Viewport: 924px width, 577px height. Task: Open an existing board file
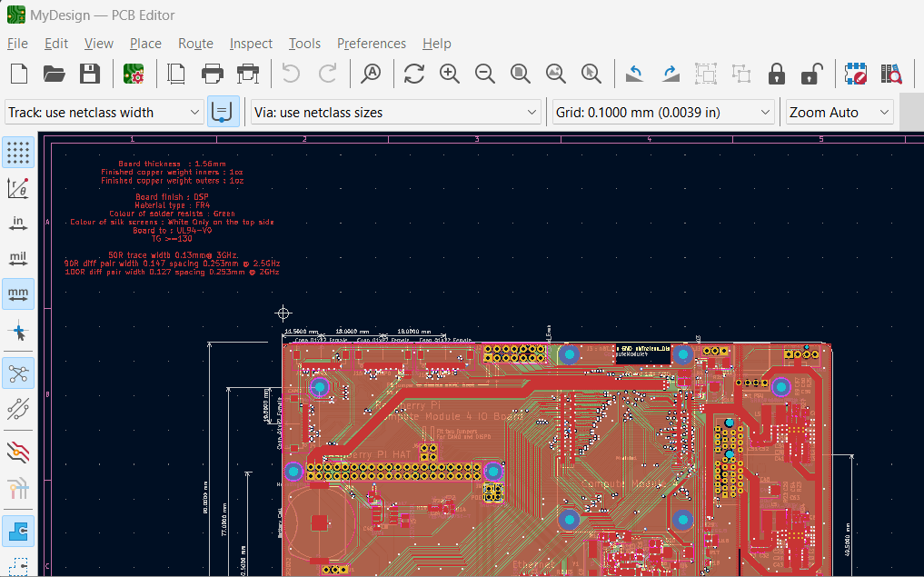click(x=55, y=75)
